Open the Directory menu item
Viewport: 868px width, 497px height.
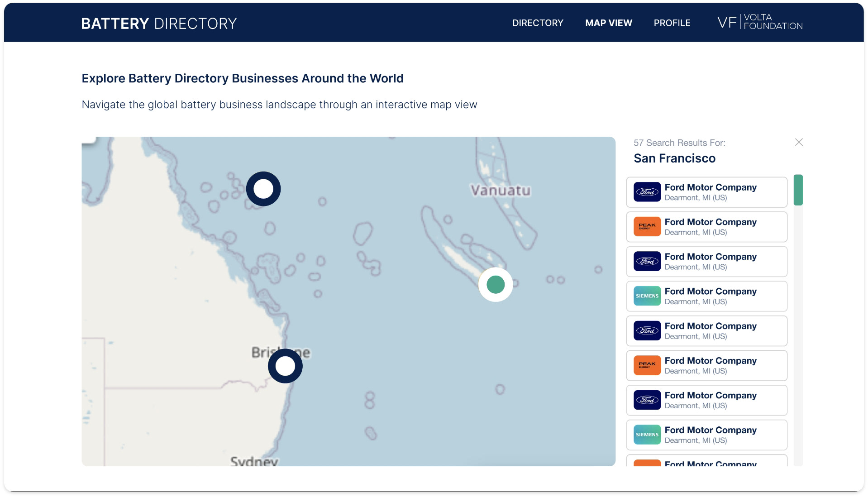point(538,23)
